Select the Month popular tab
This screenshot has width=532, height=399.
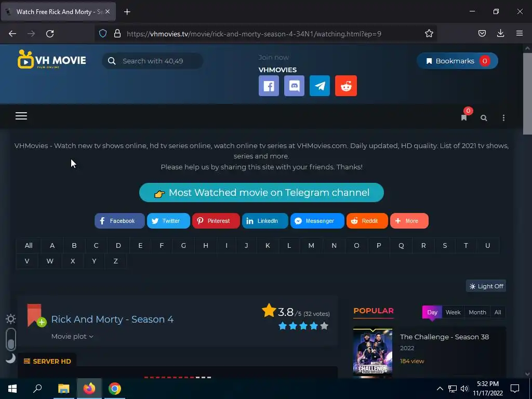[x=477, y=312]
